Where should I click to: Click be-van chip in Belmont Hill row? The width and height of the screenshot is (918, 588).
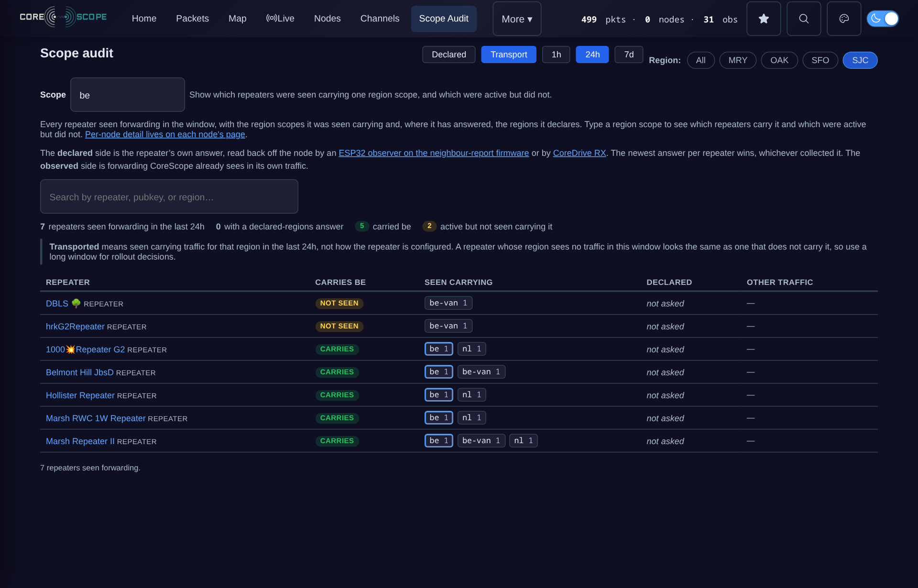[481, 372]
